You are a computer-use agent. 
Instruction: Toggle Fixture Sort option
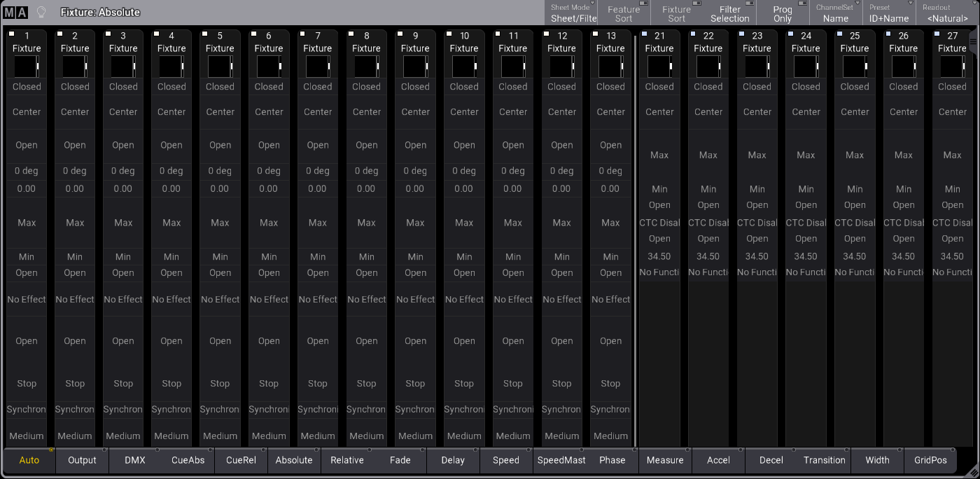[676, 13]
